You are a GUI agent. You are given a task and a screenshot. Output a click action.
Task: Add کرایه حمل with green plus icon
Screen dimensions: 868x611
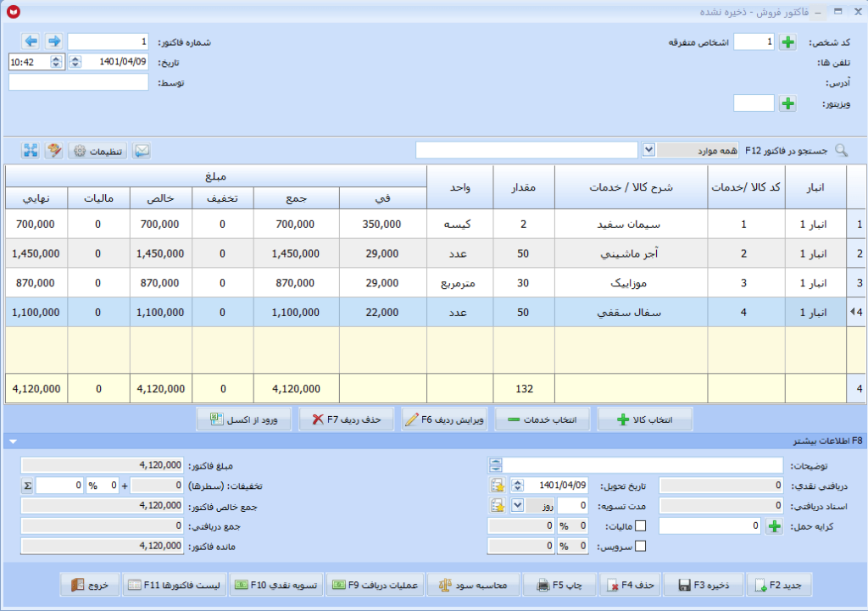tap(775, 526)
